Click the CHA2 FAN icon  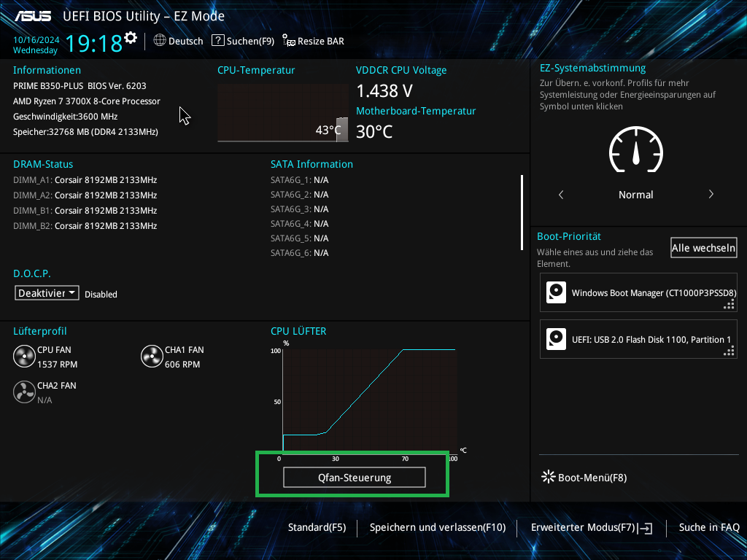tap(24, 392)
